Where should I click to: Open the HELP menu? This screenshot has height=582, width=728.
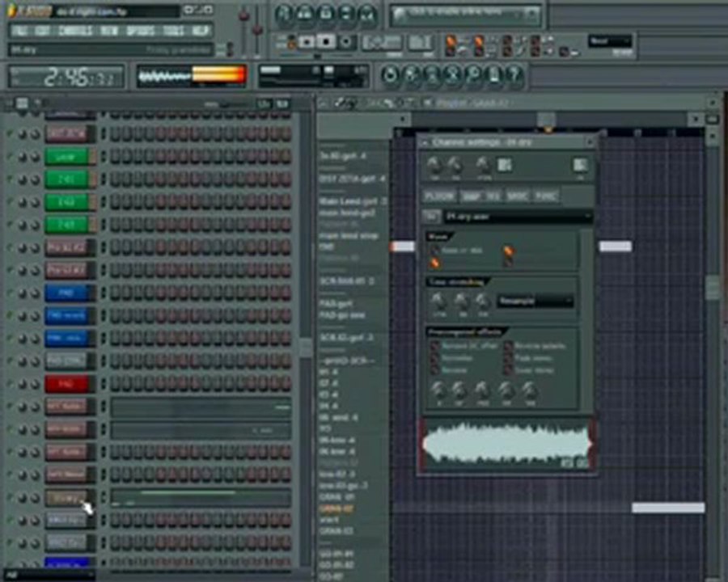tap(201, 31)
